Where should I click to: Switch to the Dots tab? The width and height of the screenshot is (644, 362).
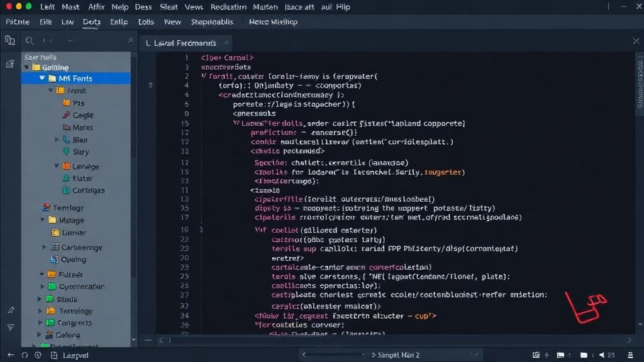pos(91,22)
